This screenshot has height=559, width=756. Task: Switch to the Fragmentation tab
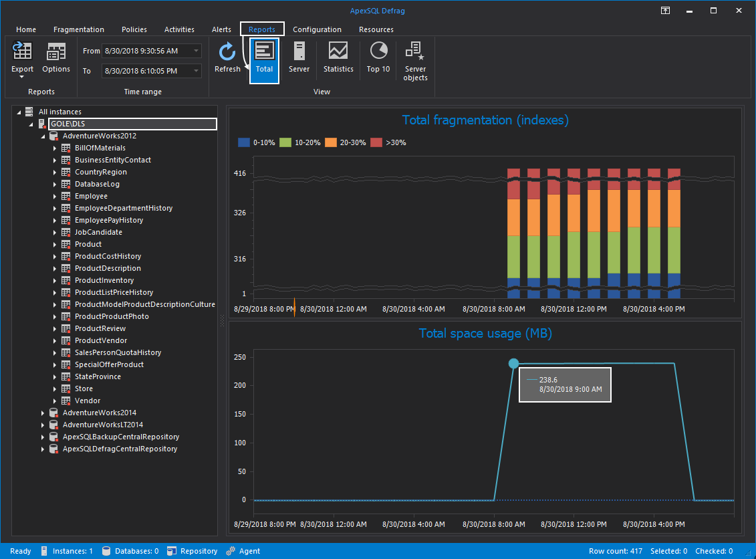(x=79, y=29)
